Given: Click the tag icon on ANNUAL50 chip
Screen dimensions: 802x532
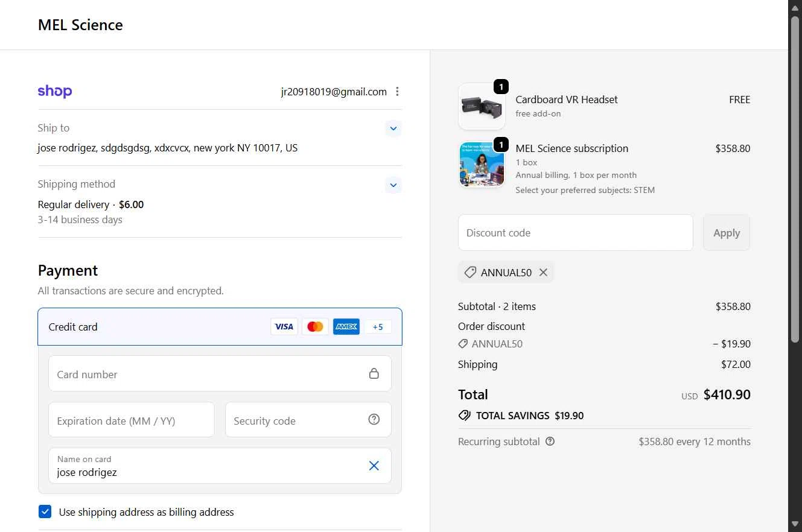Looking at the screenshot, I should point(470,273).
